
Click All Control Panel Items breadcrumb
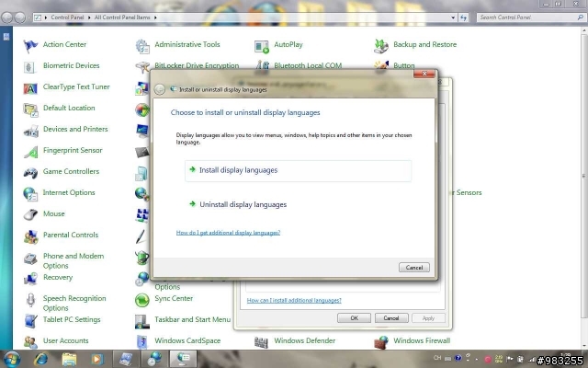122,17
